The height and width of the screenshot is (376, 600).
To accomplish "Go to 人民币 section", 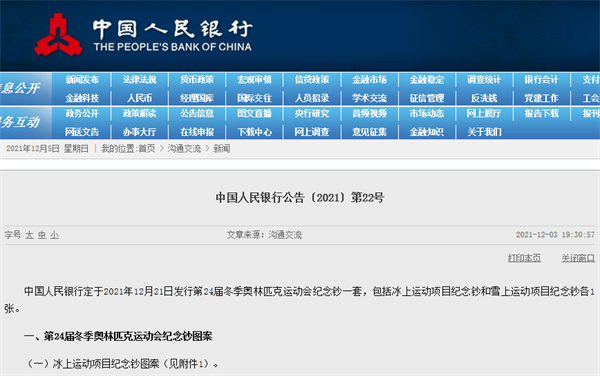I will tap(139, 98).
